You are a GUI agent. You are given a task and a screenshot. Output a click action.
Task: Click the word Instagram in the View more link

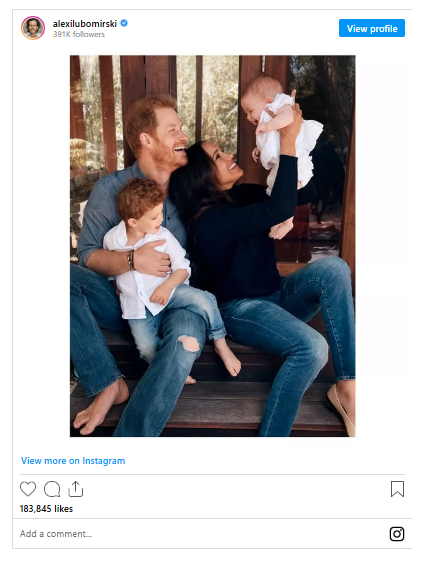point(104,461)
